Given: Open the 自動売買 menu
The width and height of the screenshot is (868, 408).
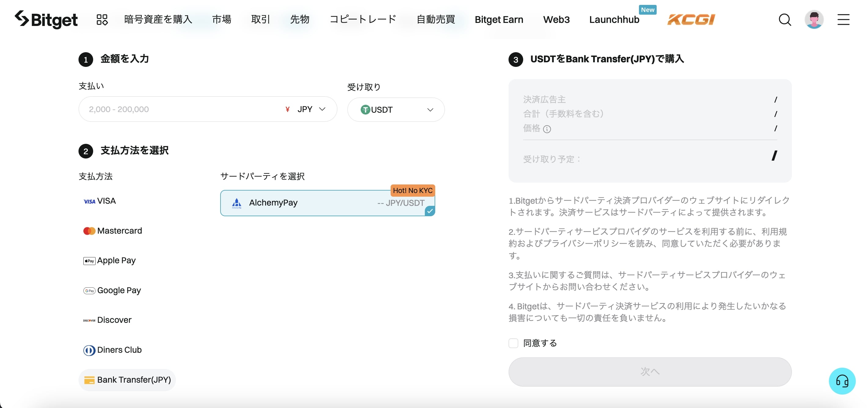Looking at the screenshot, I should 436,20.
